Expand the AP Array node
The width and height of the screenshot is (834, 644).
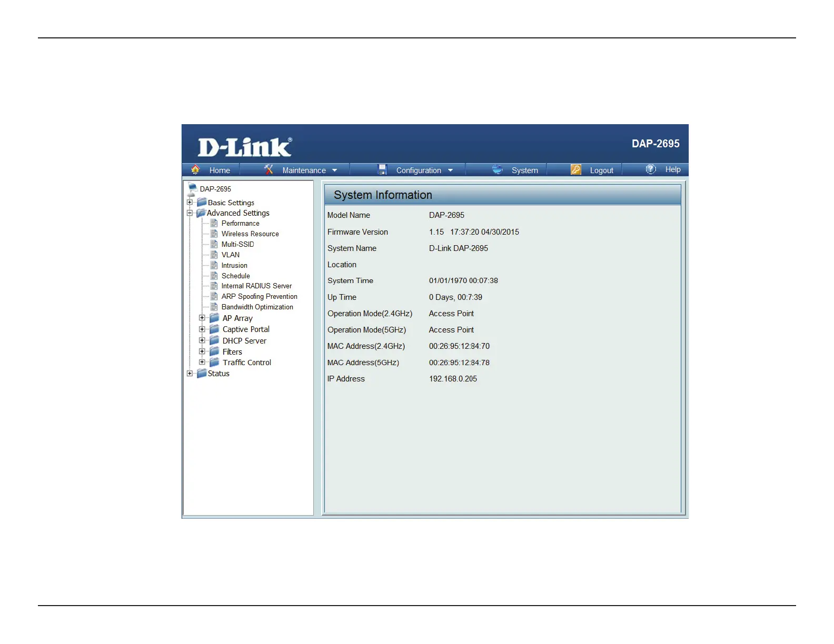pyautogui.click(x=202, y=318)
